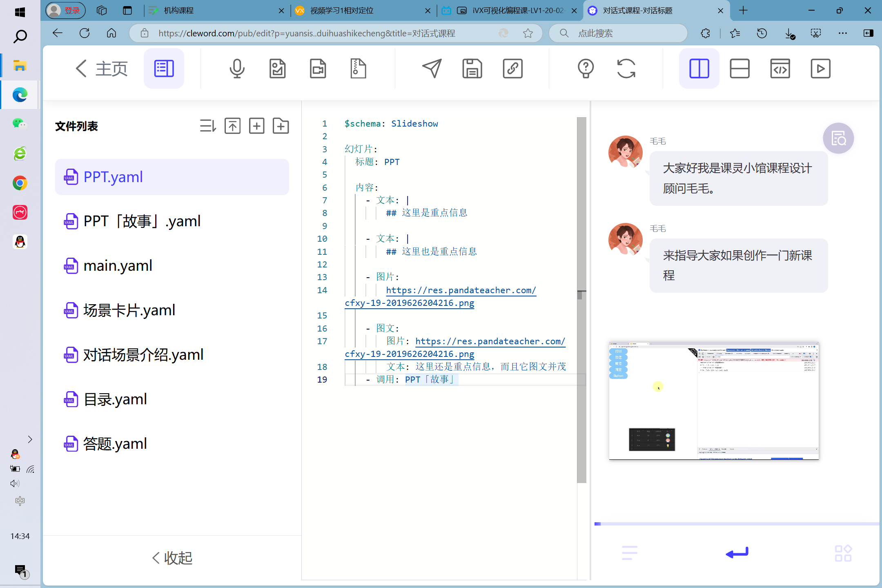Toggle the file list panel icon
Viewport: 882px width, 588px height.
coord(164,69)
